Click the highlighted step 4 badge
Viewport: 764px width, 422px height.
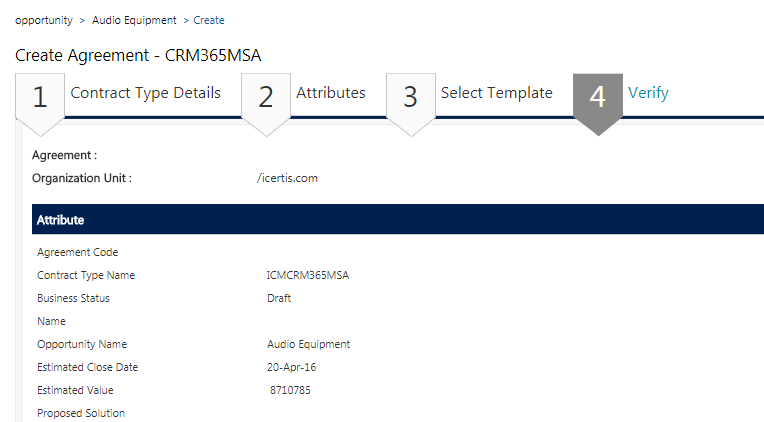598,97
